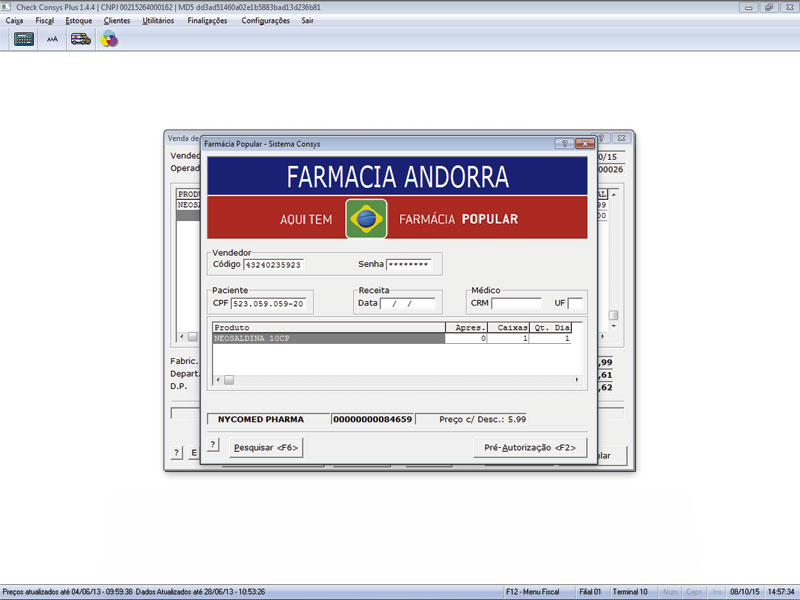Click the Sair menu item
Screen dimensions: 800x600
tap(307, 20)
